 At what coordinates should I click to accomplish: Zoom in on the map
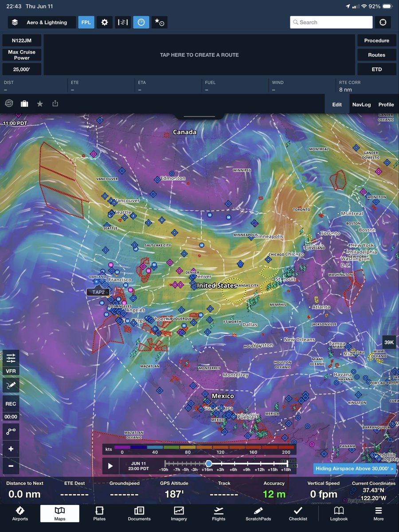pos(11,449)
